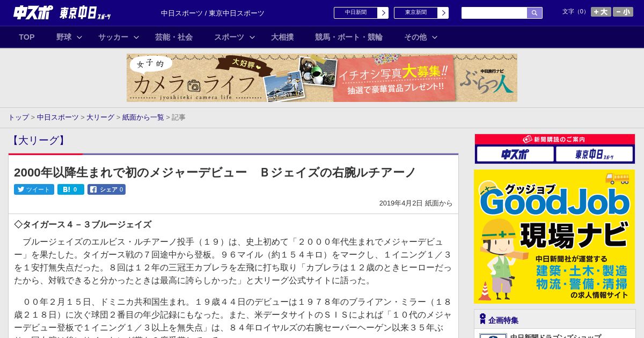The height and width of the screenshot is (338, 644).
Task: Open 競馬・ボート・競輪 in the navigation bar
Action: click(349, 37)
